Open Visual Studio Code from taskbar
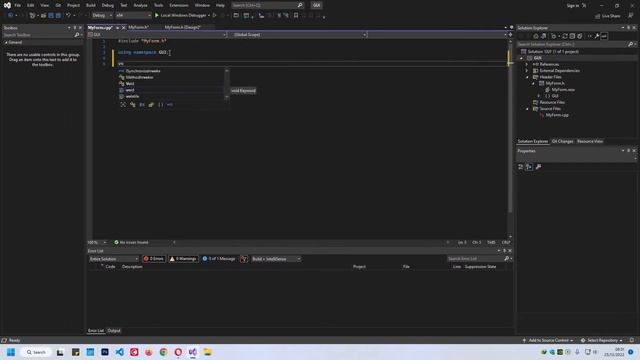This screenshot has width=640, height=360. click(x=120, y=352)
